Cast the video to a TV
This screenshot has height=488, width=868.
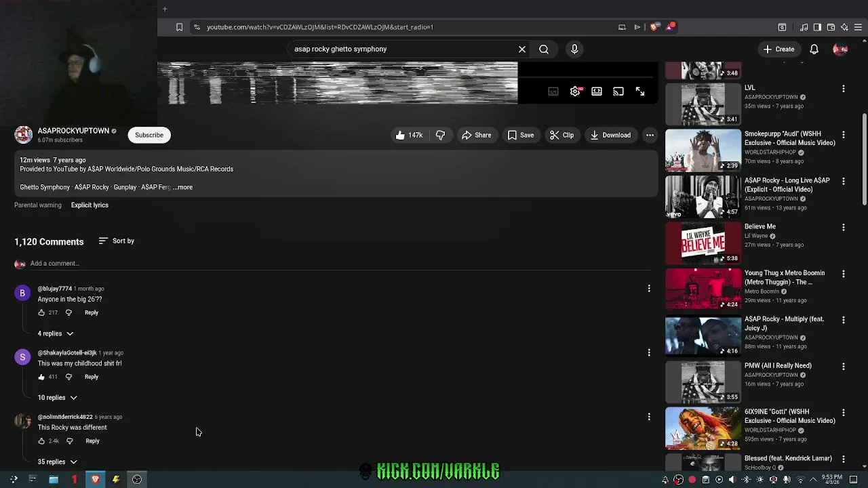[x=618, y=91]
